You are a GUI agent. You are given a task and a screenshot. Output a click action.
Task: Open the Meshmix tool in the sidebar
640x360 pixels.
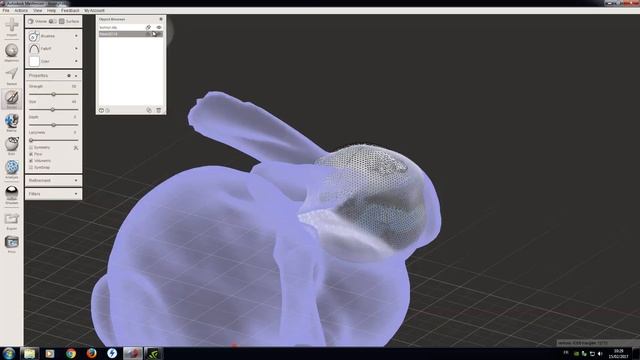pyautogui.click(x=11, y=52)
